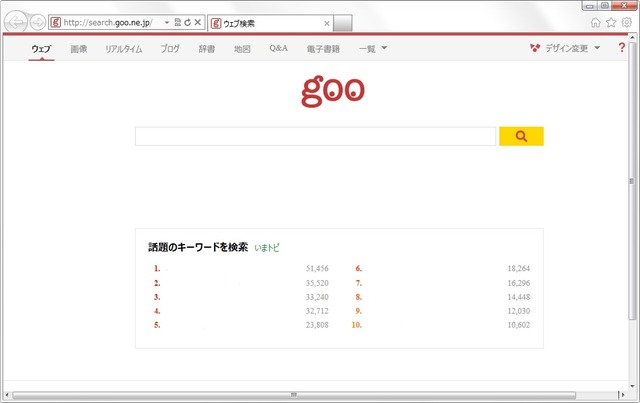Image resolution: width=640 pixels, height=403 pixels.
Task: Click the horizontal scrollbar left arrow
Action: pyautogui.click(x=7, y=395)
